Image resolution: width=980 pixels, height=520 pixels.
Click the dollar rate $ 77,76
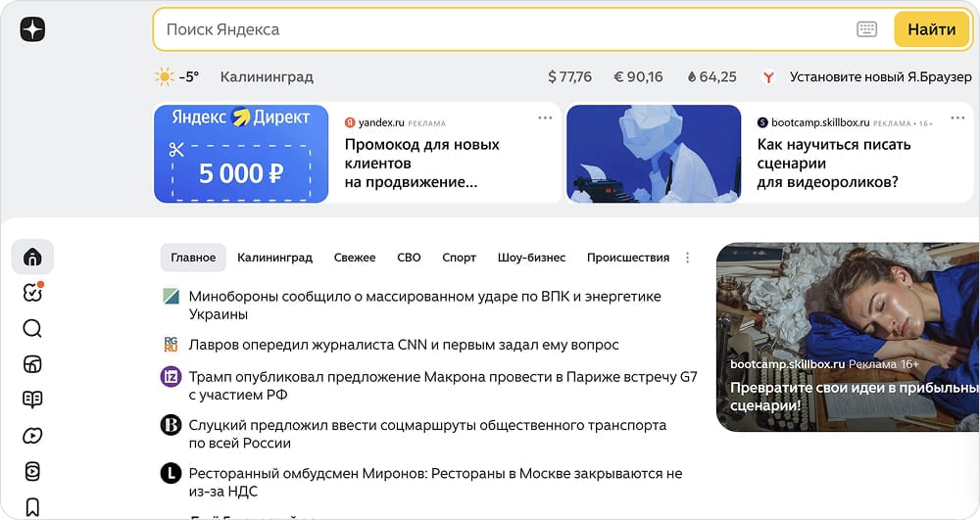tap(569, 76)
